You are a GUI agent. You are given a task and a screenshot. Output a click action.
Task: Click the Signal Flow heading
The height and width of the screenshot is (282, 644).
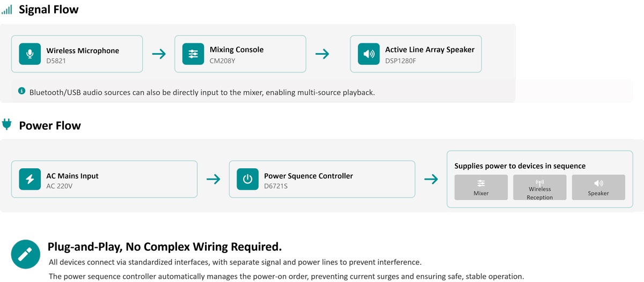coord(49,10)
